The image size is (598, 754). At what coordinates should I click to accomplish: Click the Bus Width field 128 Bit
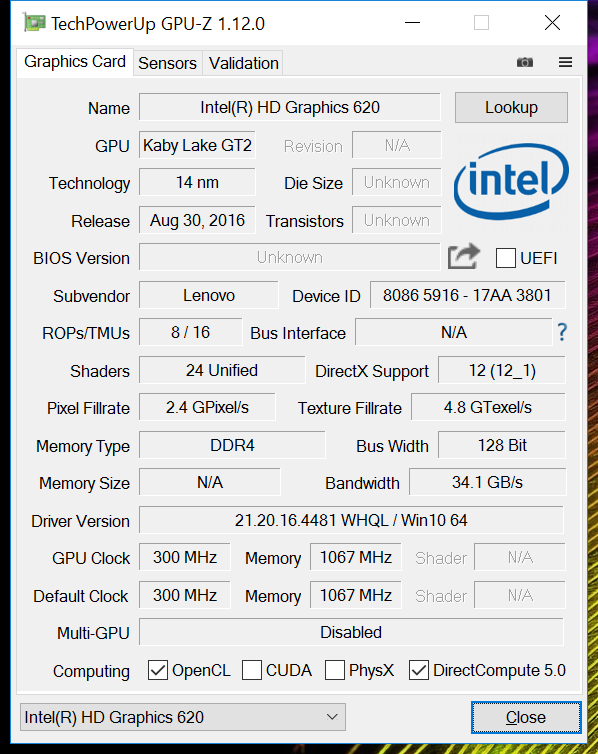(502, 445)
